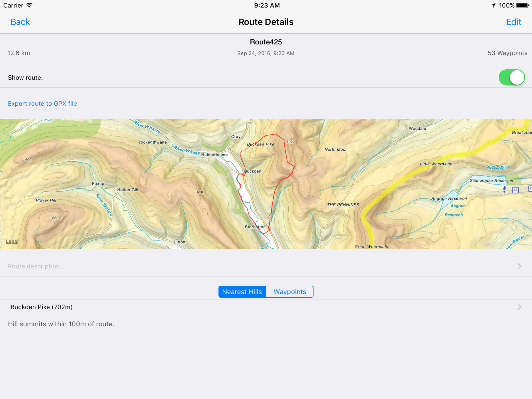Viewport: 532px width, 399px height.
Task: Tap the 702 summit marker on the map
Action: pos(289,142)
